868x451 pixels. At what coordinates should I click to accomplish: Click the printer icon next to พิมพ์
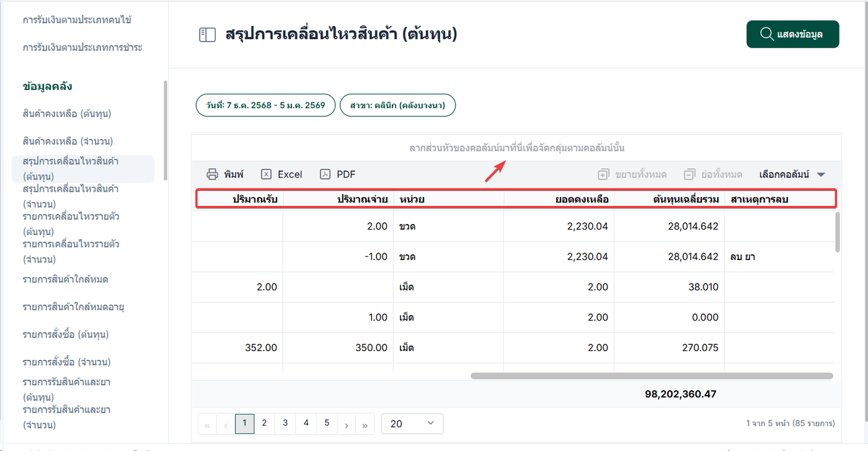(x=212, y=174)
